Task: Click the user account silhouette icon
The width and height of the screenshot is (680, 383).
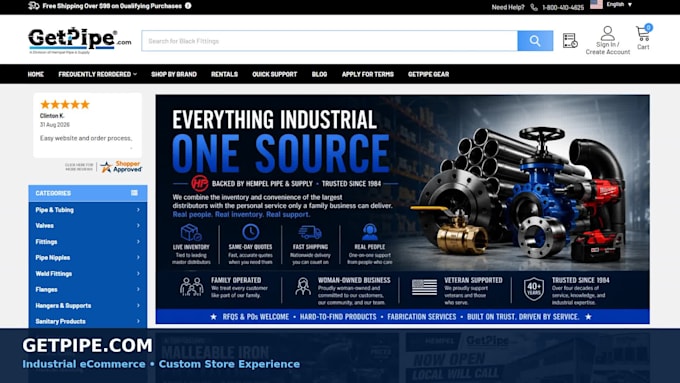Action: [x=608, y=33]
